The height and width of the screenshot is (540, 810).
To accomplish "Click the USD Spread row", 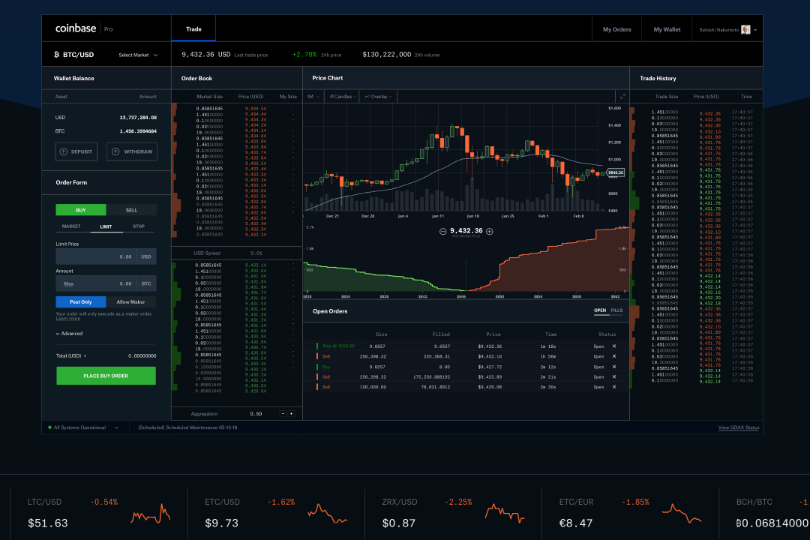I will tap(237, 253).
